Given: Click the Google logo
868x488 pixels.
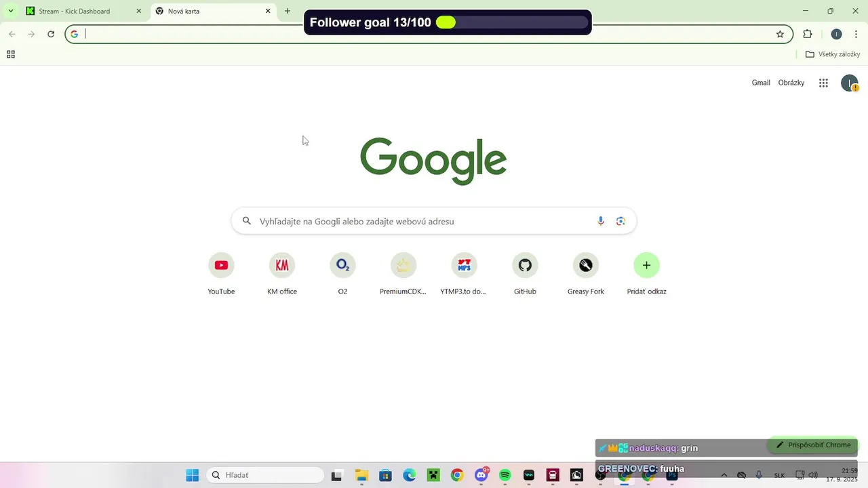Looking at the screenshot, I should pos(433,161).
